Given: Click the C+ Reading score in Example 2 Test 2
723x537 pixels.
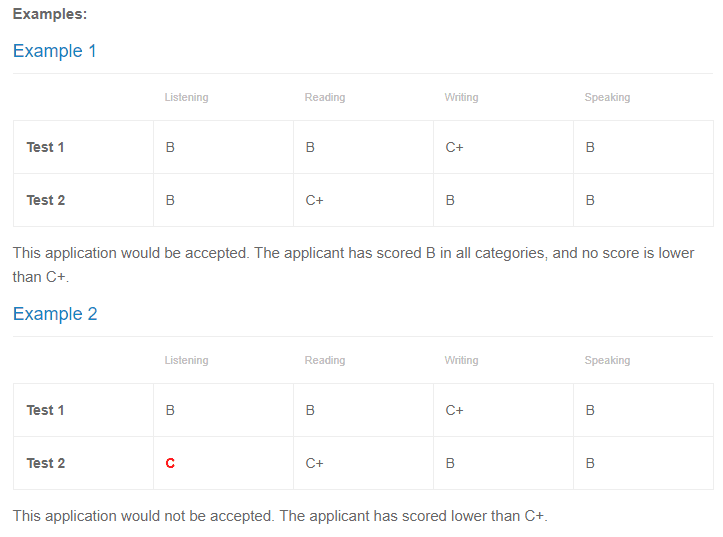Looking at the screenshot, I should pyautogui.click(x=314, y=463).
